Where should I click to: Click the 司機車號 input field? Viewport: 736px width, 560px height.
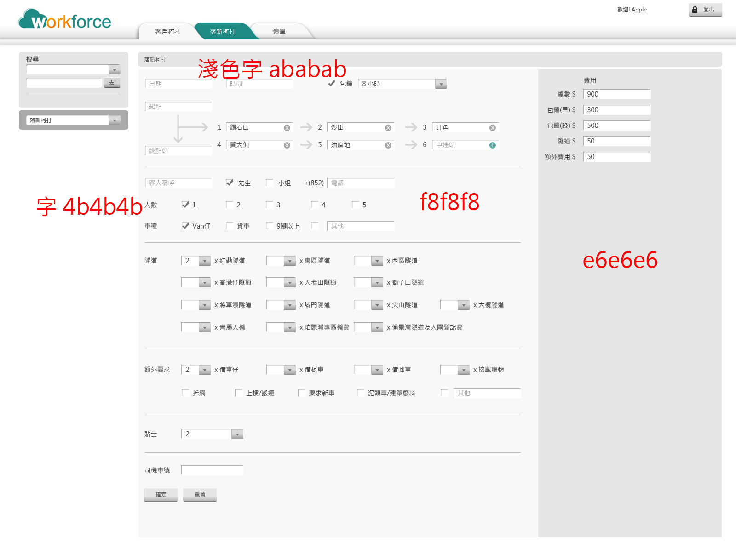point(212,470)
